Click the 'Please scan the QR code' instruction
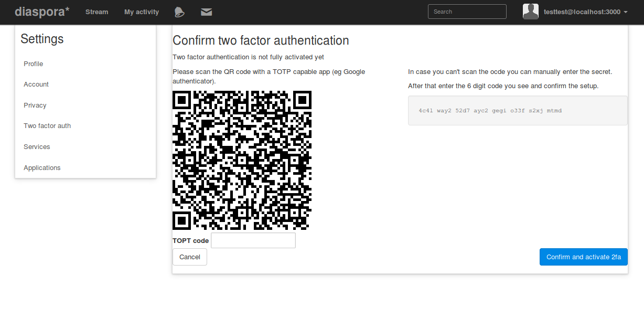The width and height of the screenshot is (644, 328). [x=269, y=77]
